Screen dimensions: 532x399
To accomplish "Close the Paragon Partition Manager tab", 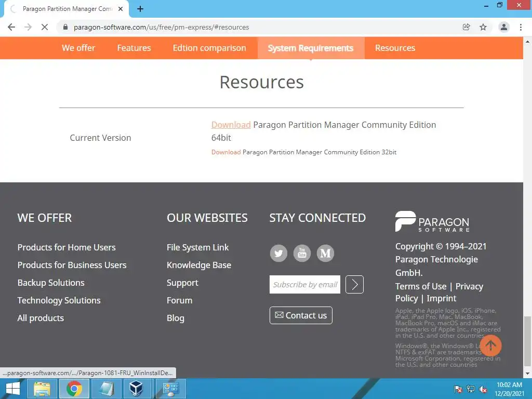I will (x=121, y=9).
